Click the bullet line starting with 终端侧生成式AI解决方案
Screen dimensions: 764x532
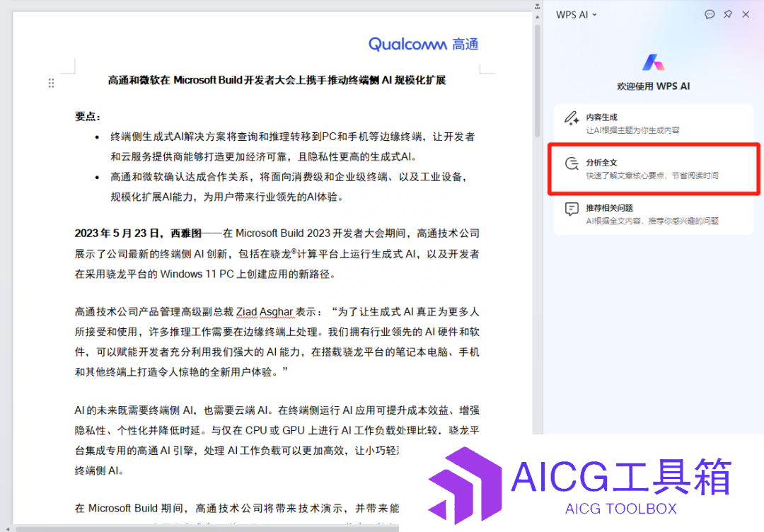coord(292,137)
